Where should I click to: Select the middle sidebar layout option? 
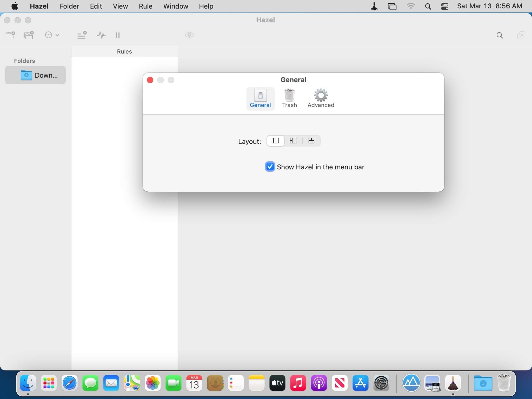[x=294, y=141]
